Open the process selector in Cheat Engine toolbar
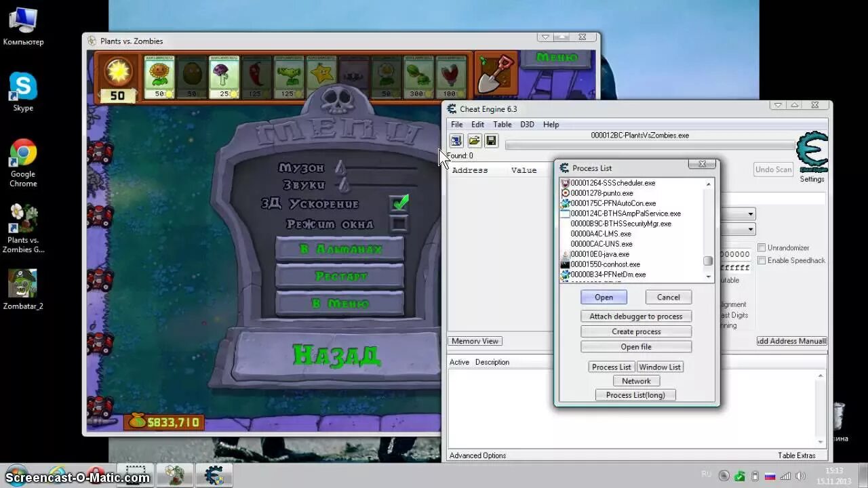868x488 pixels. point(456,141)
